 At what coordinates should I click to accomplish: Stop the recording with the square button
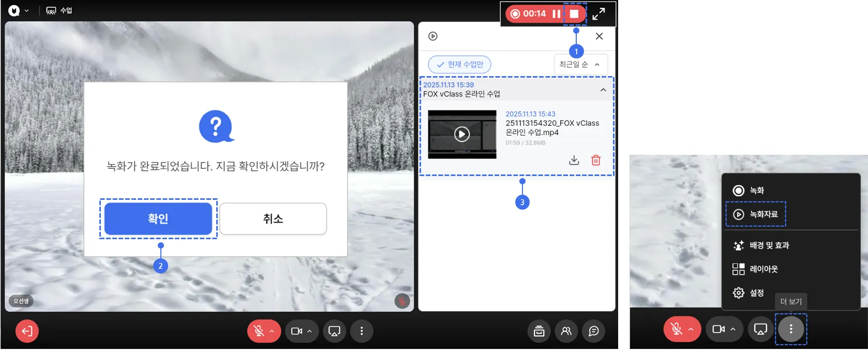[x=574, y=14]
